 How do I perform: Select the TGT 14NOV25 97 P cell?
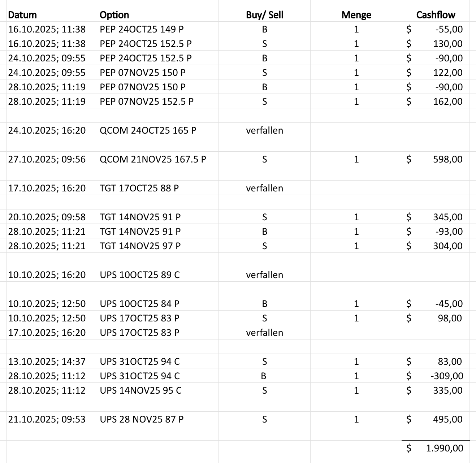(x=140, y=246)
